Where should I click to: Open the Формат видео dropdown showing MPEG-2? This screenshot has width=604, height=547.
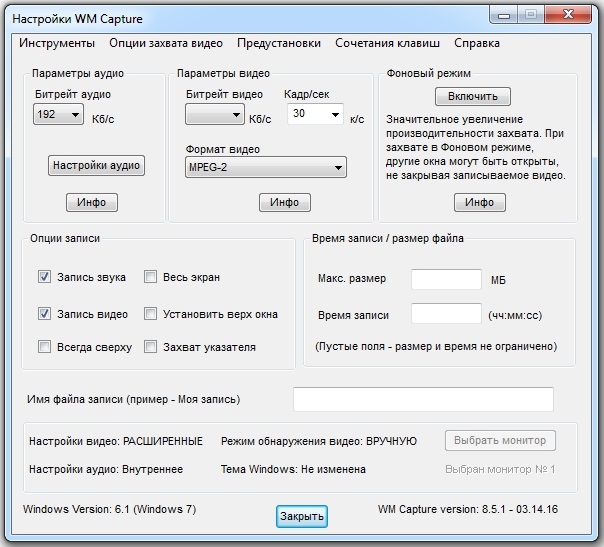coord(266,167)
